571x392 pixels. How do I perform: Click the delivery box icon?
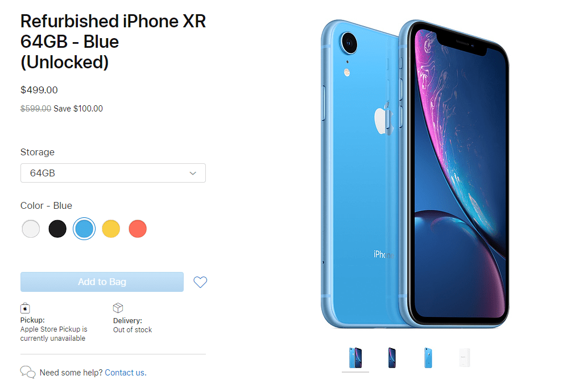118,308
